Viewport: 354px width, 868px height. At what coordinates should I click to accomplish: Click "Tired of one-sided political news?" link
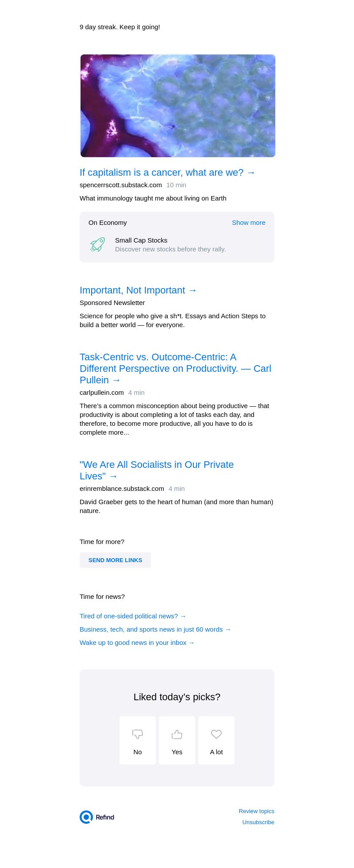(133, 616)
